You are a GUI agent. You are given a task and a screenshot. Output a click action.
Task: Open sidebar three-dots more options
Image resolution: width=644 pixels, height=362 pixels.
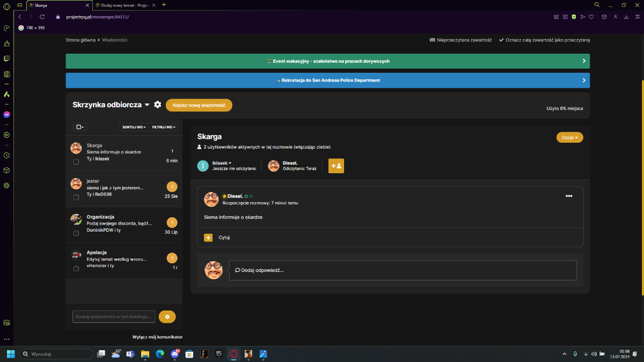(6, 339)
